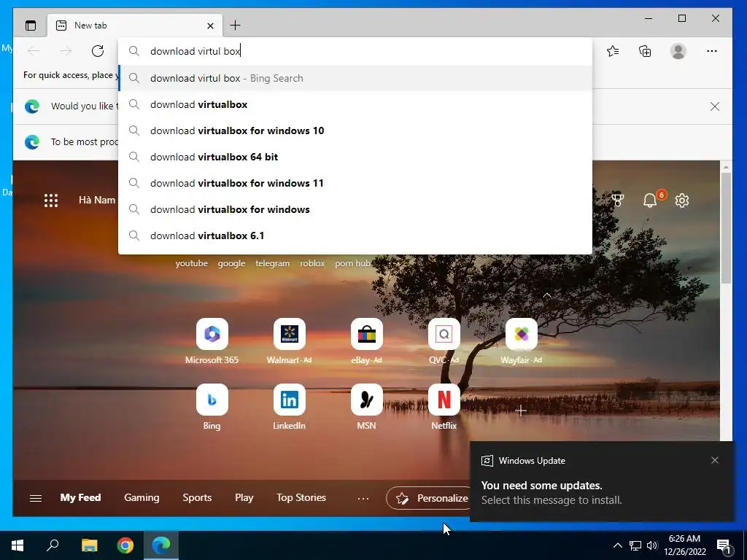
Task: Choose 'download virtualbox for windows 10'
Action: pos(355,131)
